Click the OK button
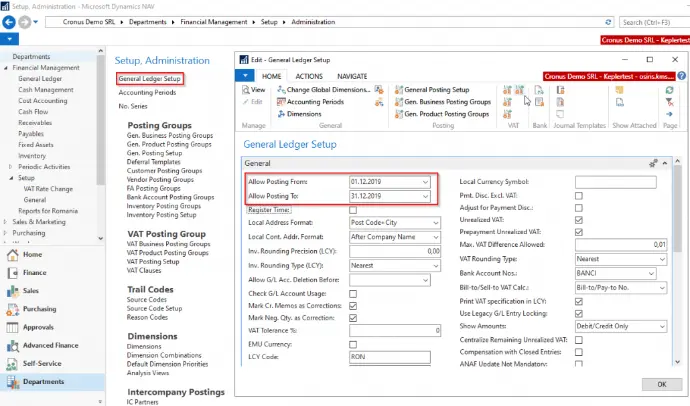Image resolution: width=690 pixels, height=406 pixels. coord(662,384)
